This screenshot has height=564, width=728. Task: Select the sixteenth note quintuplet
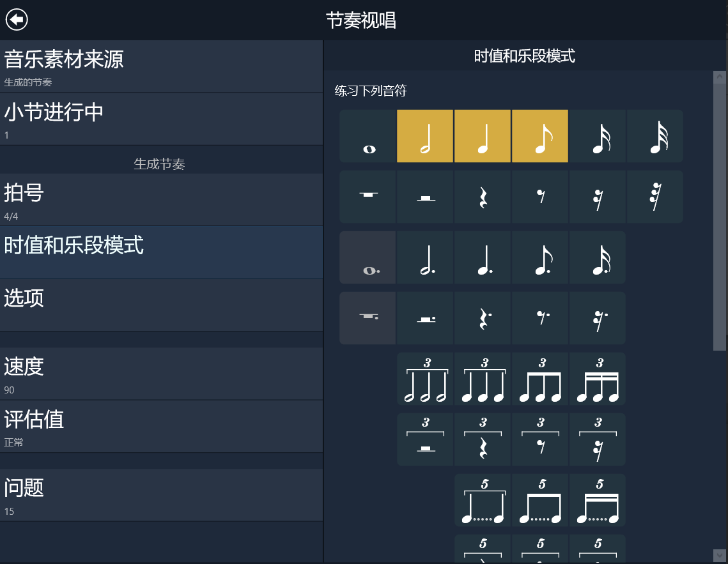click(x=598, y=500)
